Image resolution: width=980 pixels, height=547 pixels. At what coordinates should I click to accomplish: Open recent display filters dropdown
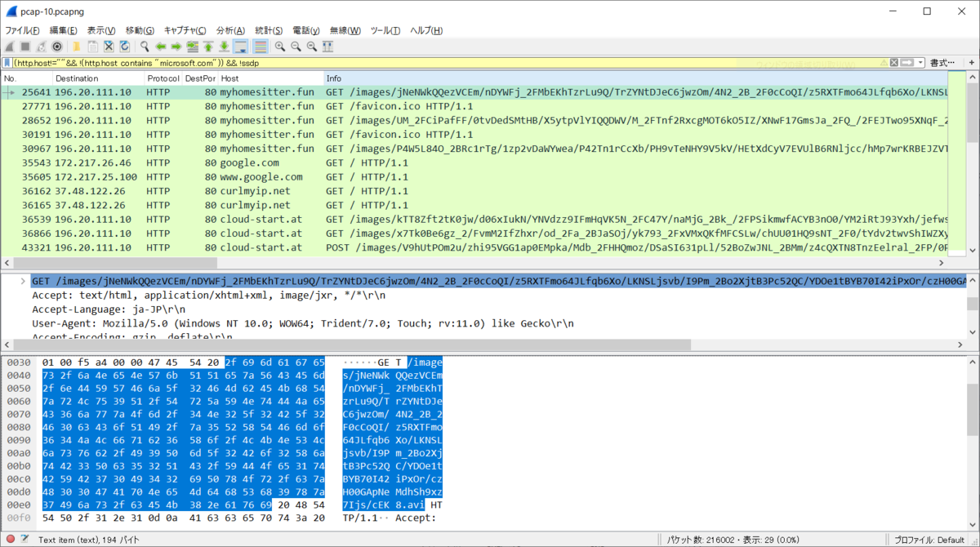pyautogui.click(x=920, y=62)
